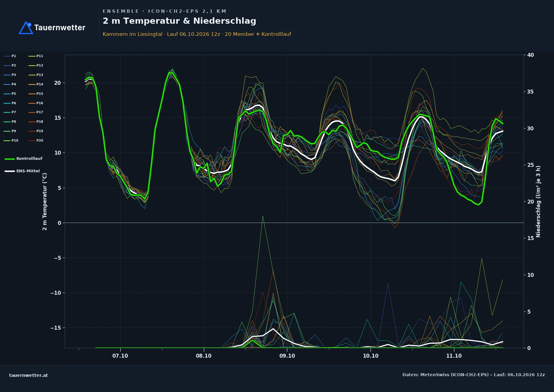Select the P18 legend entry

36,122
